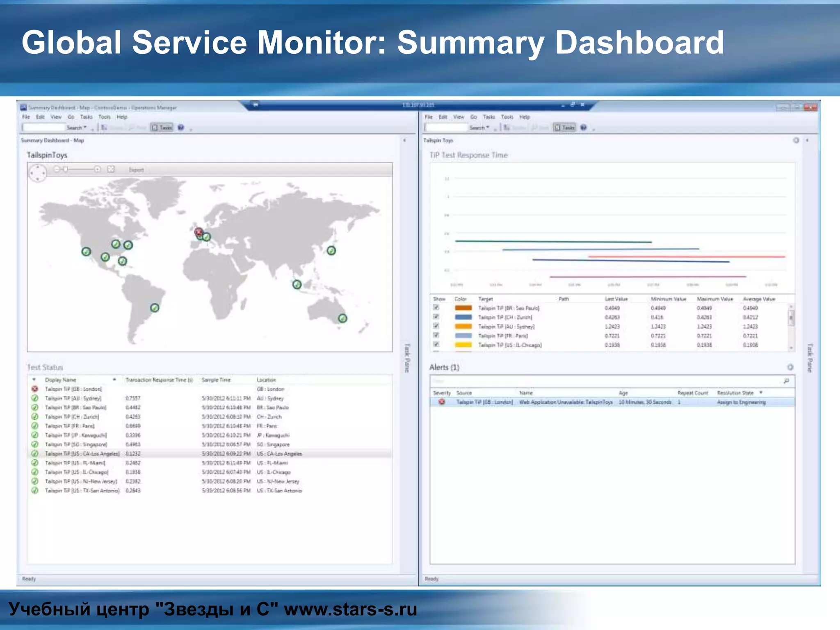The image size is (840, 630).
Task: Open Test Status state column filter arrow
Action: point(34,380)
